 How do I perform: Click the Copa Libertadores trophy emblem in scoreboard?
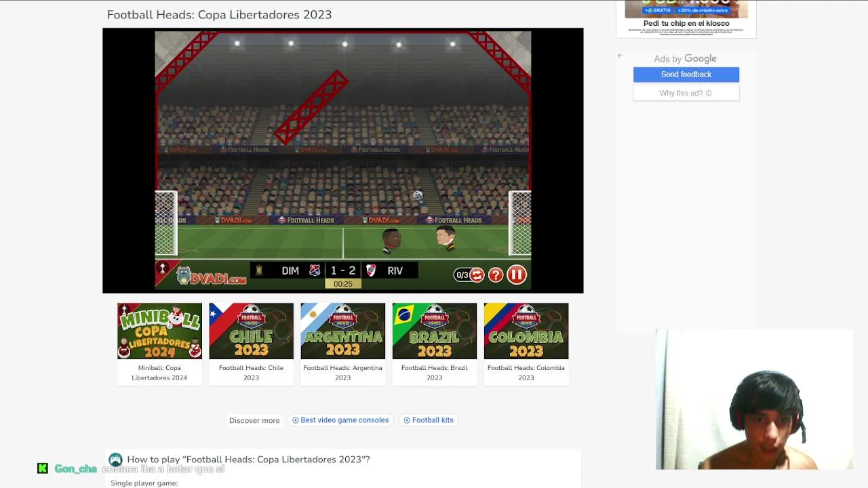pyautogui.click(x=258, y=270)
